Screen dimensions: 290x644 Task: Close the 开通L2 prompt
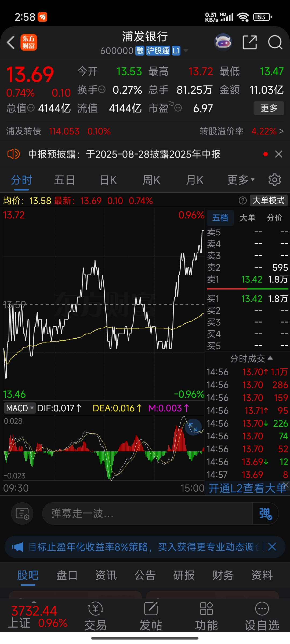(286, 485)
